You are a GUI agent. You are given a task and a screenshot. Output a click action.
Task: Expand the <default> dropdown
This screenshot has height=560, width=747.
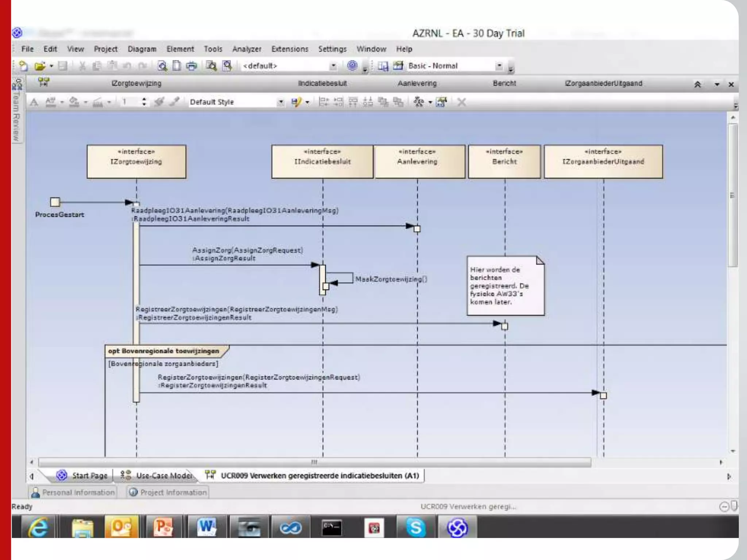pos(333,66)
